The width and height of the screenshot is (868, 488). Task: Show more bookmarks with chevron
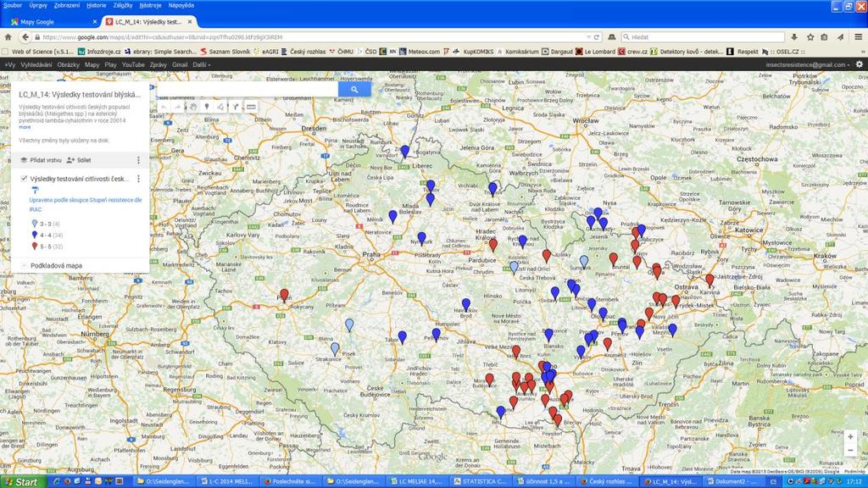click(x=862, y=52)
